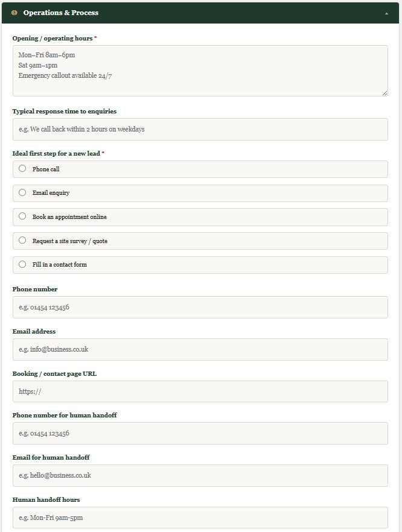Click the 'Opening / operating hours' label text
Image resolution: width=402 pixels, height=532 pixels.
(53, 38)
